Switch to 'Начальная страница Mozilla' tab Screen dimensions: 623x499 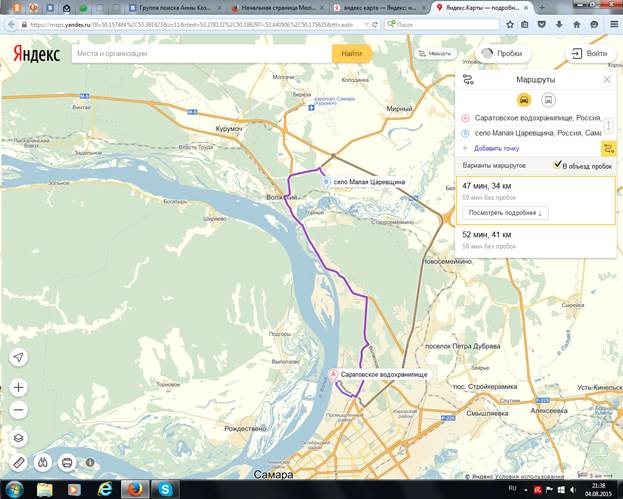tap(279, 8)
